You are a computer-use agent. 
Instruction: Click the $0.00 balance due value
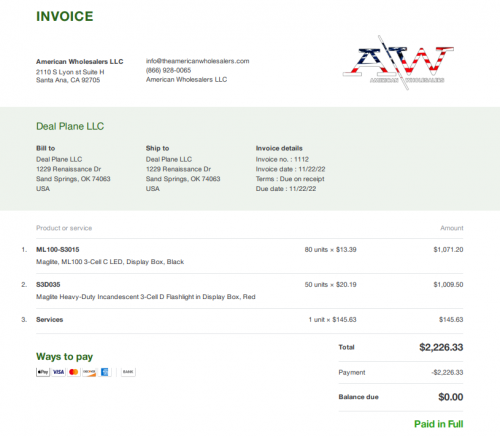(451, 397)
